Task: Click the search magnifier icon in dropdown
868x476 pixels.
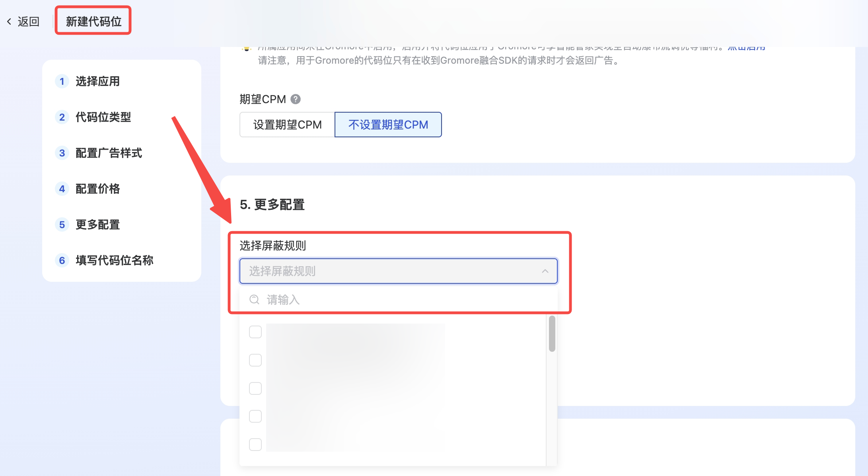Action: tap(254, 300)
